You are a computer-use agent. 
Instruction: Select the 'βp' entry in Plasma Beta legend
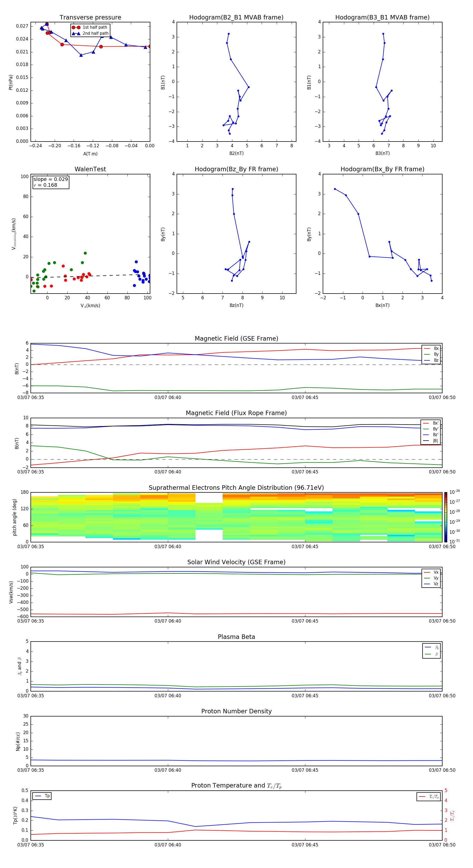click(431, 647)
